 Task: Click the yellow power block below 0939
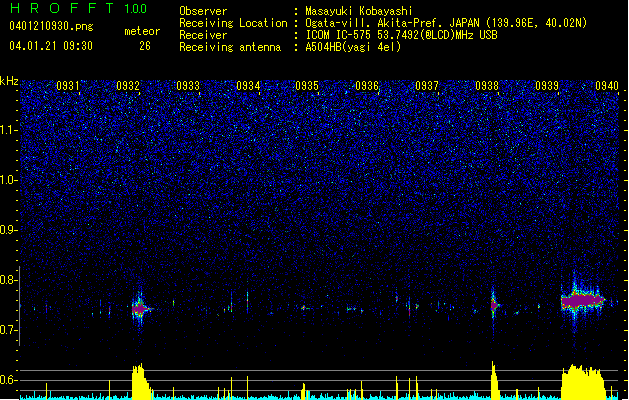pyautogui.click(x=583, y=382)
